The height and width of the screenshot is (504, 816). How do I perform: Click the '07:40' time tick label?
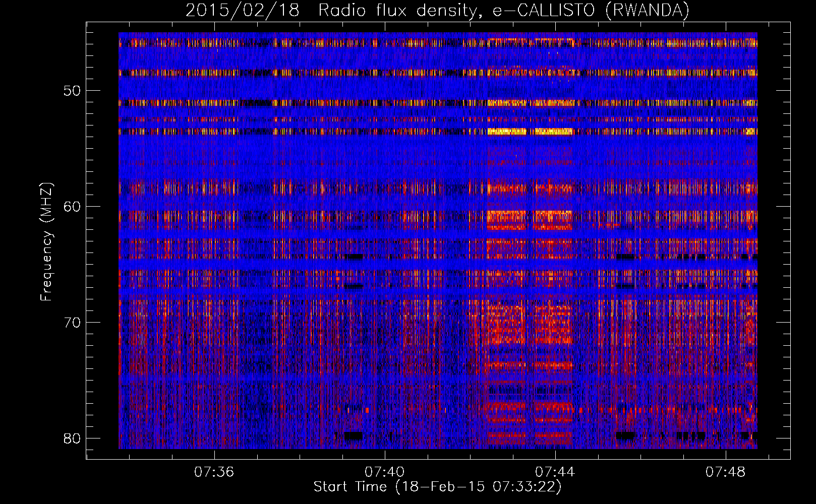385,472
